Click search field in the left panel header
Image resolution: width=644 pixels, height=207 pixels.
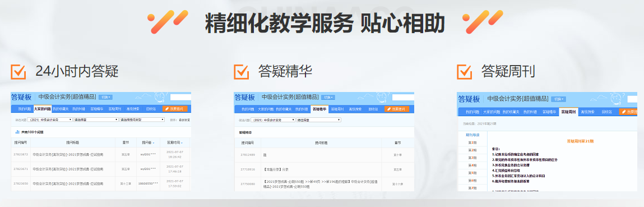coord(180,98)
